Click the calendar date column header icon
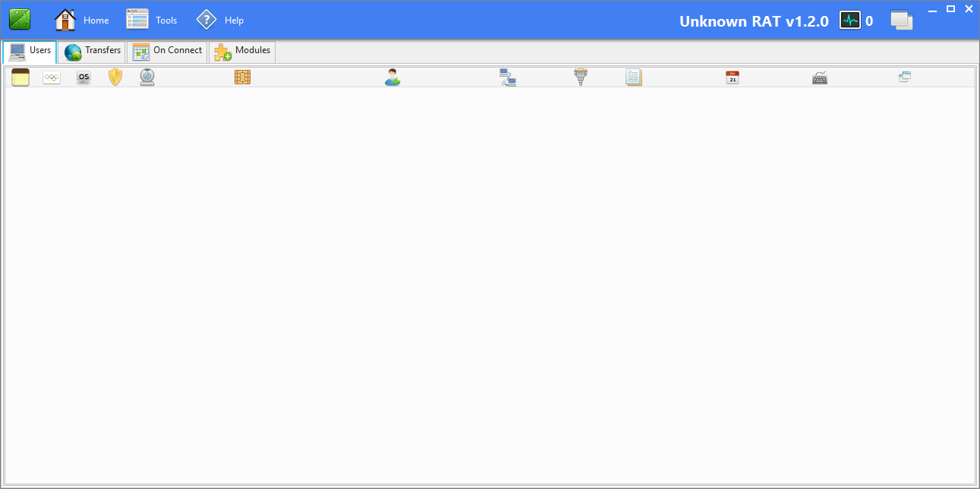Image resolution: width=980 pixels, height=489 pixels. point(733,77)
